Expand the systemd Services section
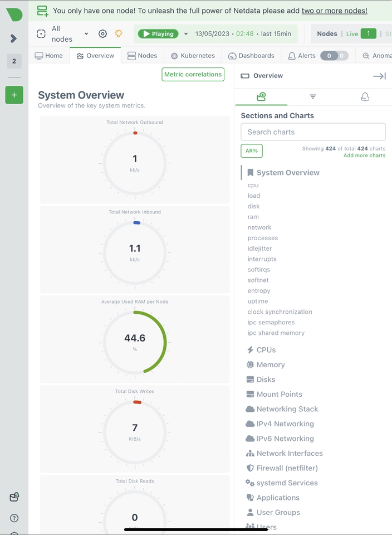392x535 pixels. point(282,483)
